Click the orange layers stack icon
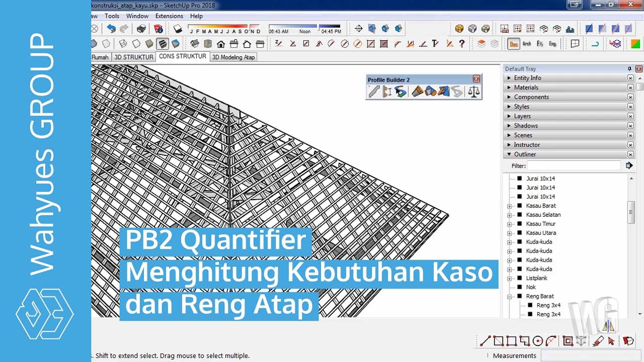Image resolution: width=644 pixels, height=362 pixels. 481,44
